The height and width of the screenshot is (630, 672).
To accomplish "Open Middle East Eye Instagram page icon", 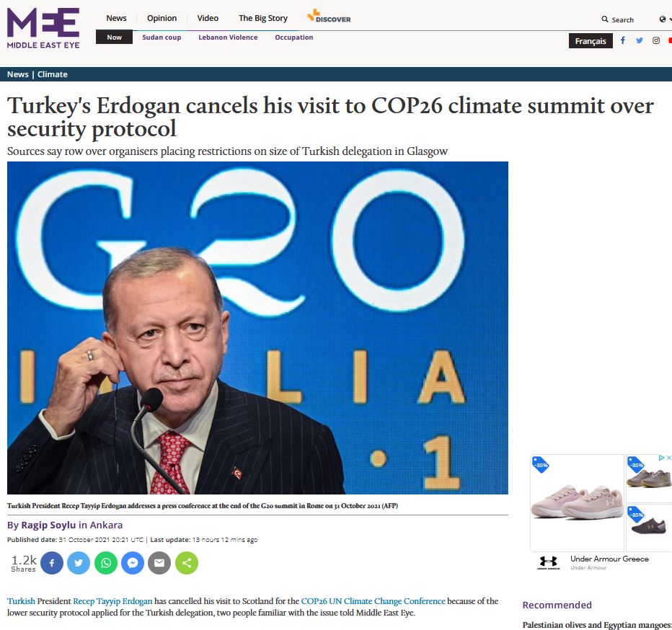I will tap(655, 40).
